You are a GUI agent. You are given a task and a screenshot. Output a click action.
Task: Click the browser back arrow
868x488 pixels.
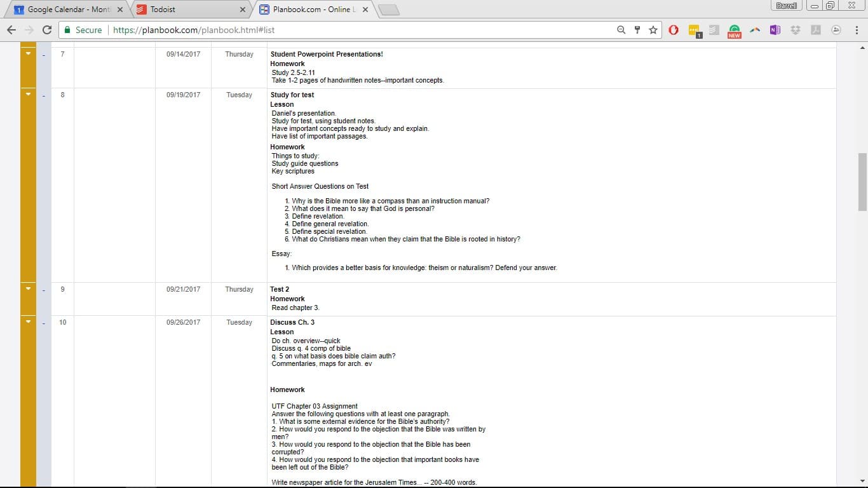(11, 30)
